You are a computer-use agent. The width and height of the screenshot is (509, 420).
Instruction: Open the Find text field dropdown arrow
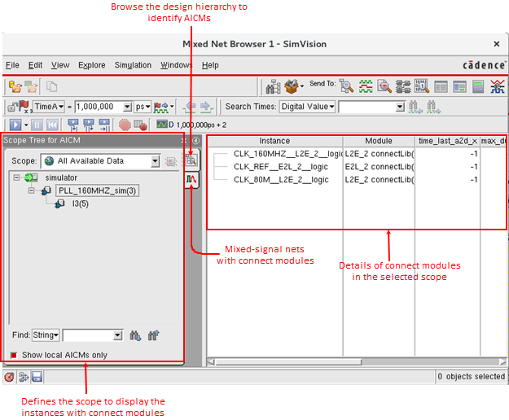pyautogui.click(x=117, y=335)
